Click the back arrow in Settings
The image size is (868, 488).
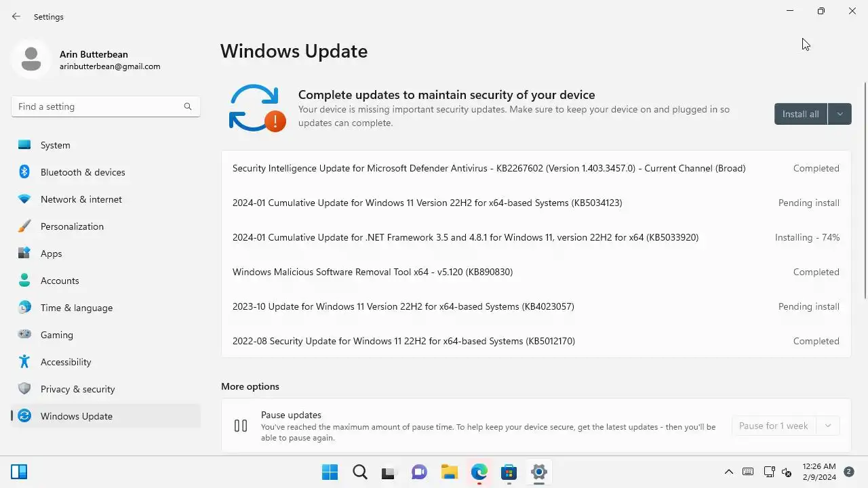16,16
